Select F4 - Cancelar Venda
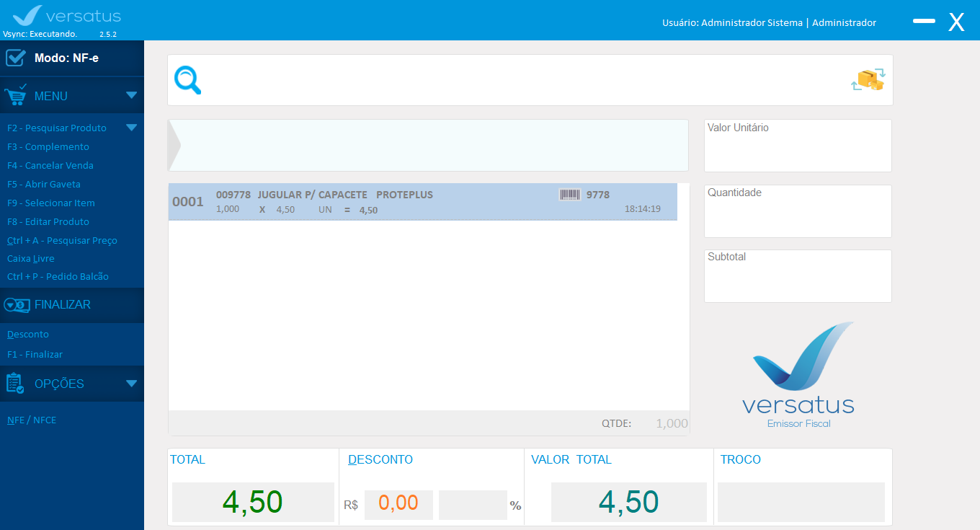980x530 pixels. click(x=50, y=165)
